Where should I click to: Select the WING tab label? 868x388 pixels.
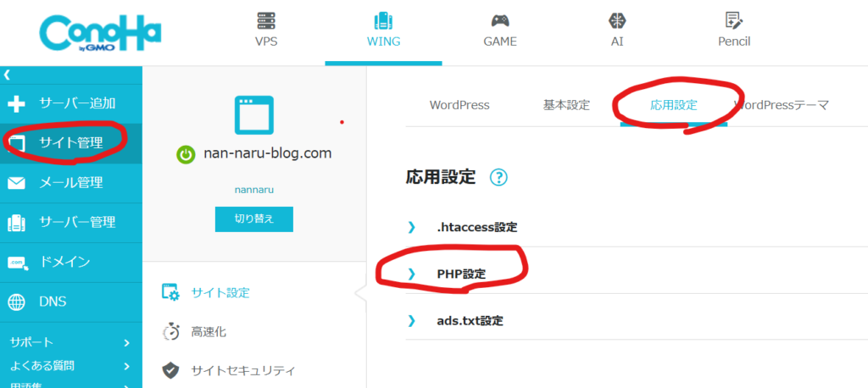(383, 42)
